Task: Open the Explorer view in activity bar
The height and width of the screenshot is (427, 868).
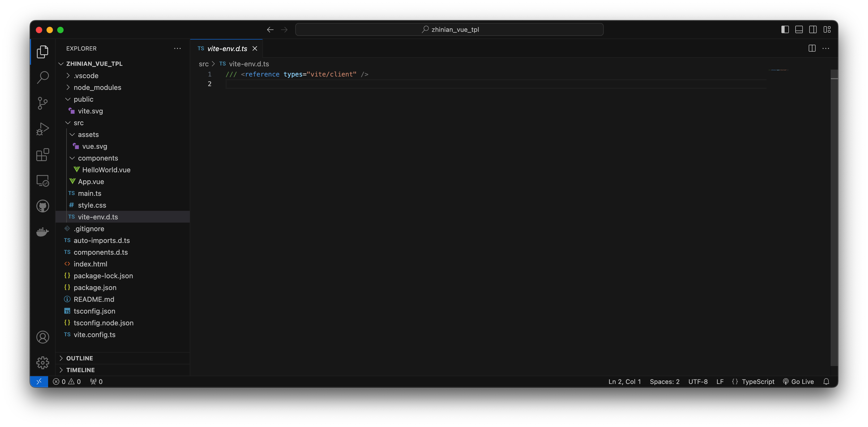Action: 42,52
